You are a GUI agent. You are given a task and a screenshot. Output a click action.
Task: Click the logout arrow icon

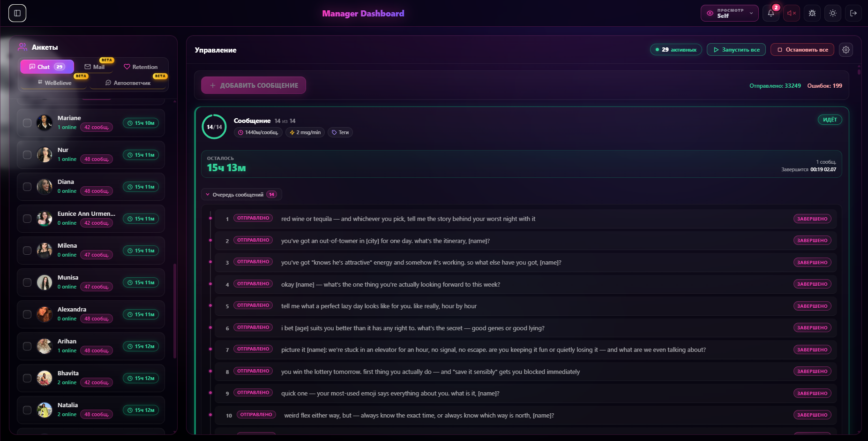(853, 13)
